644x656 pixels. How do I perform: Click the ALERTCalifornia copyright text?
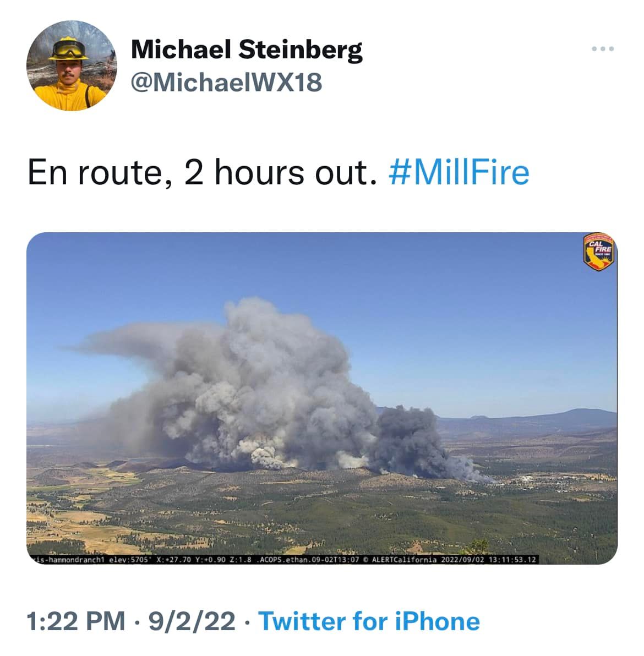[x=401, y=560]
